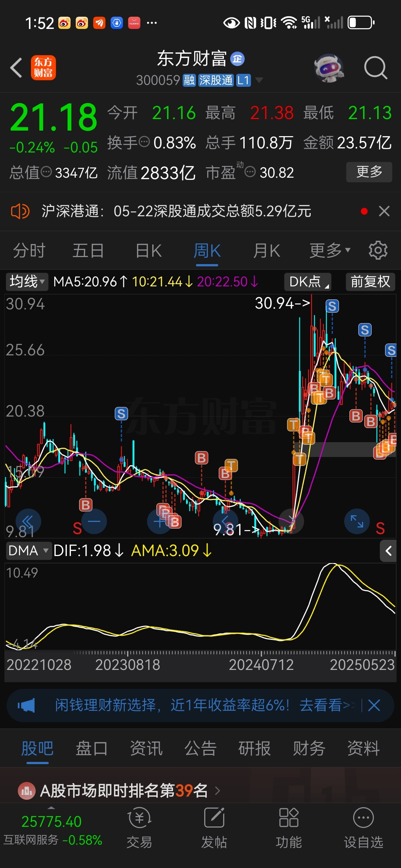Select the 周K chart tab
401x868 pixels.
(x=207, y=250)
